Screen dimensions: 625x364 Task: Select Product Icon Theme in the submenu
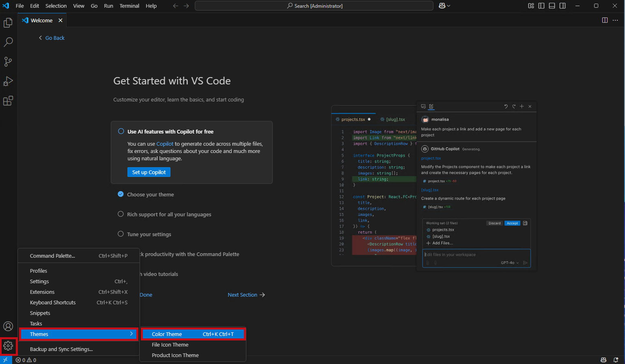point(193,355)
